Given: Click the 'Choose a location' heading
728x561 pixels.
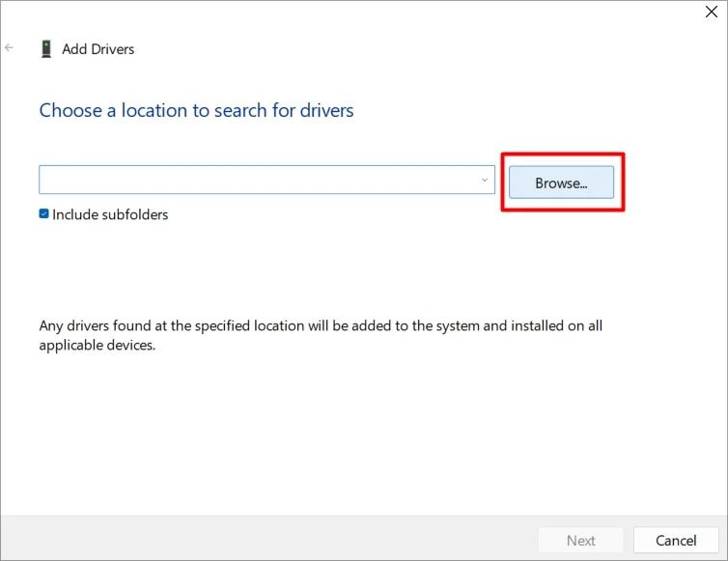Looking at the screenshot, I should pyautogui.click(x=196, y=110).
